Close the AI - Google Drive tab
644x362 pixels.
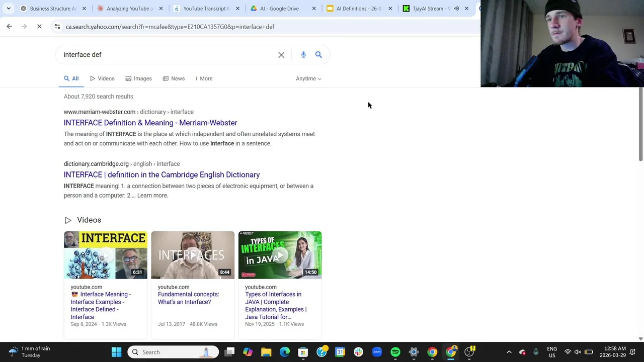[x=314, y=9]
